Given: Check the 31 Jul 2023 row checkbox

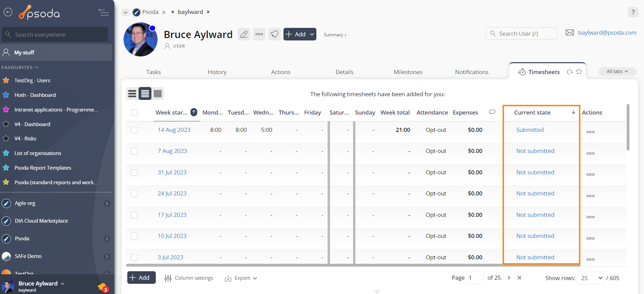Looking at the screenshot, I should [134, 172].
